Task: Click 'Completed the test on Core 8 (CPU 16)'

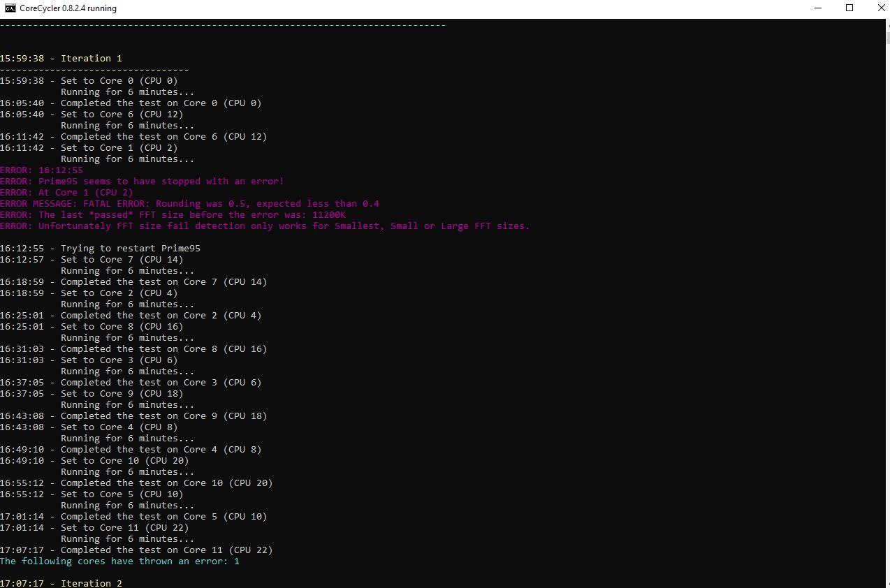Action: (163, 349)
